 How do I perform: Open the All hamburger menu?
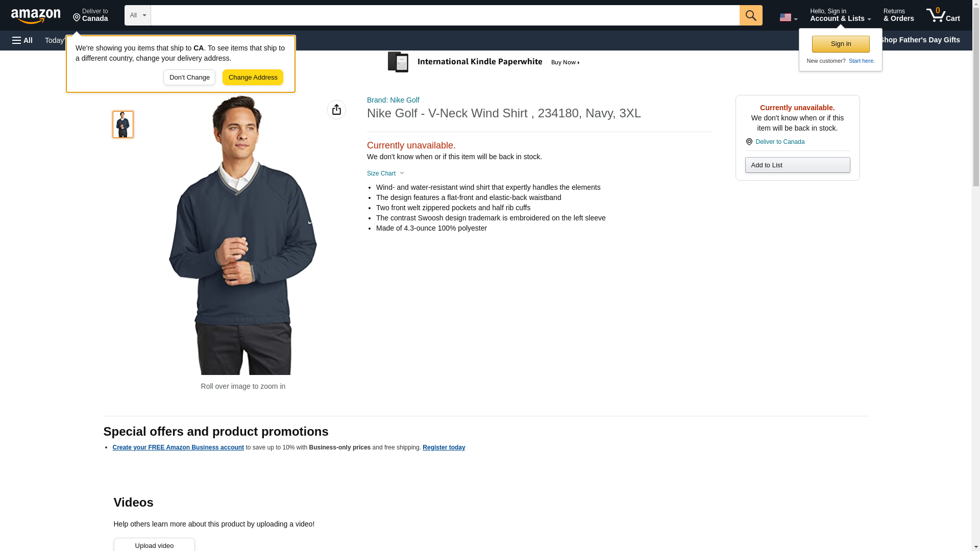[x=22, y=40]
